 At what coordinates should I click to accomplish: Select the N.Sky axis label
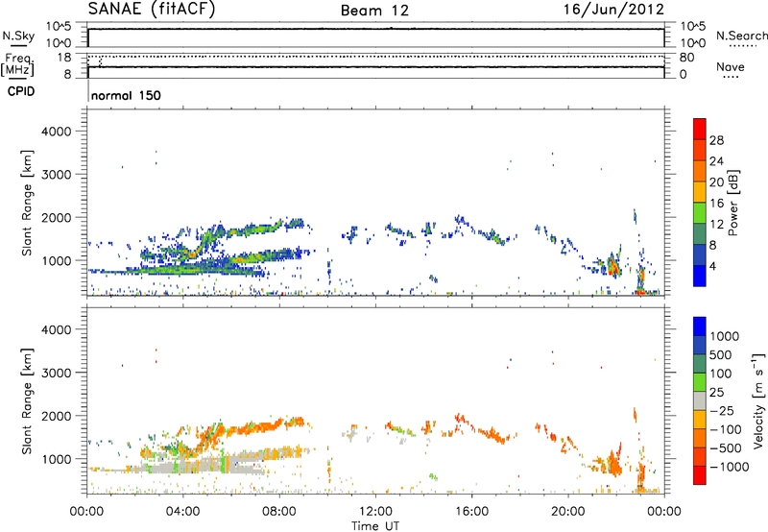pos(18,36)
